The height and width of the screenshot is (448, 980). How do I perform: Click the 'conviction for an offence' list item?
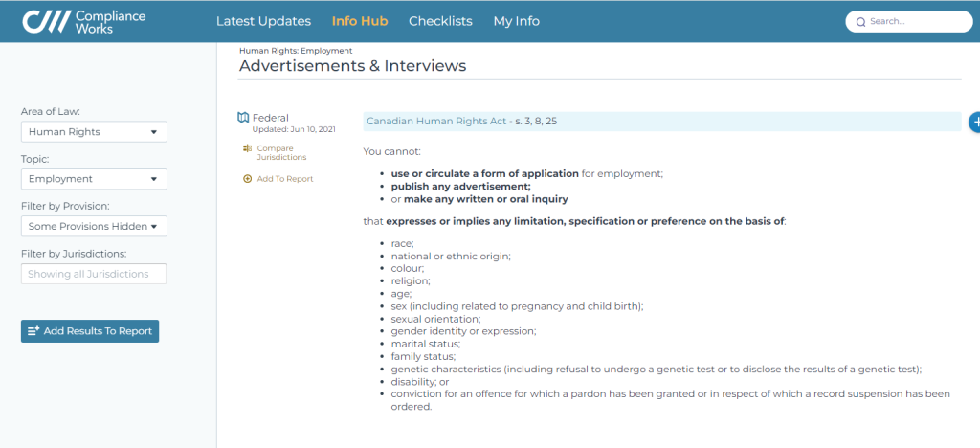[671, 400]
